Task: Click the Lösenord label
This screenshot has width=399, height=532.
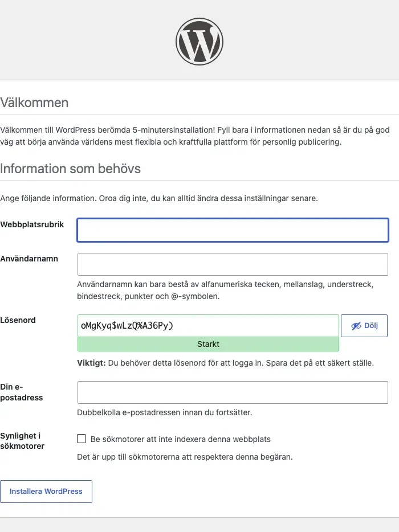Action: click(x=18, y=320)
